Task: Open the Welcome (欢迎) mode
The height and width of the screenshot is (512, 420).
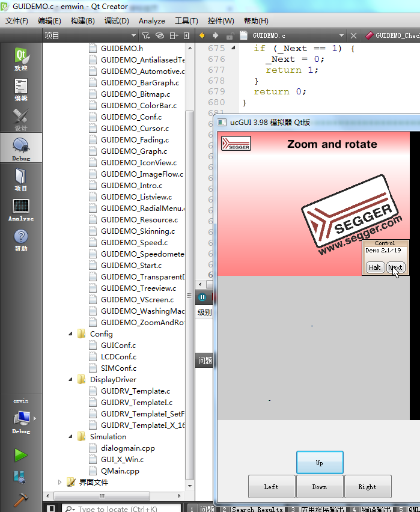Action: pyautogui.click(x=21, y=59)
